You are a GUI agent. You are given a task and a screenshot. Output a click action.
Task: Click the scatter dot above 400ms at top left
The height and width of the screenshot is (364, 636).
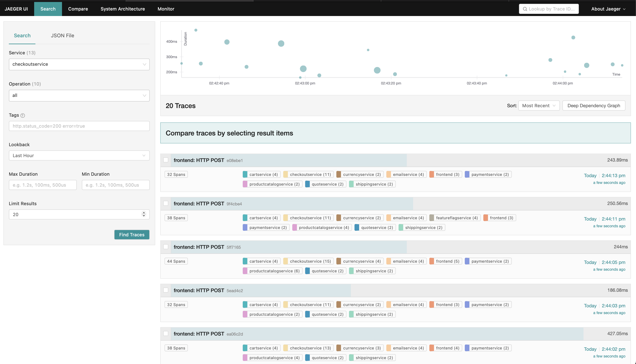pos(196,30)
